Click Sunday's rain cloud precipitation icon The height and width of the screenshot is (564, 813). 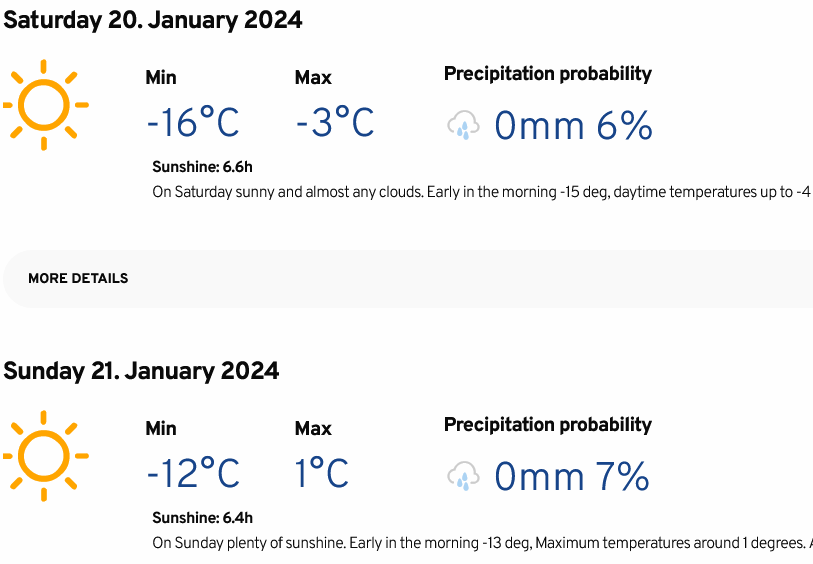pyautogui.click(x=464, y=476)
